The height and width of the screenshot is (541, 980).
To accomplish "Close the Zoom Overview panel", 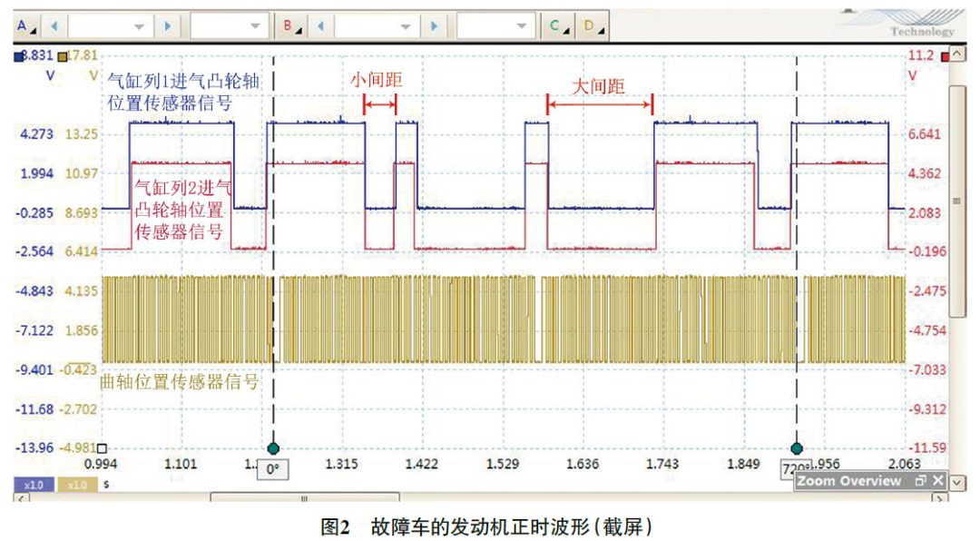I will click(937, 481).
